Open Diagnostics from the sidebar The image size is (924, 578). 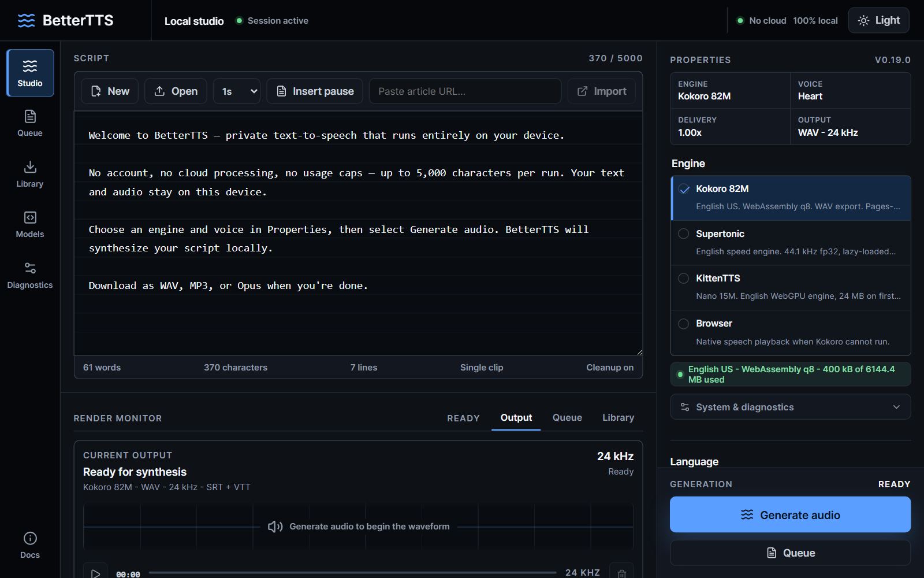point(30,275)
